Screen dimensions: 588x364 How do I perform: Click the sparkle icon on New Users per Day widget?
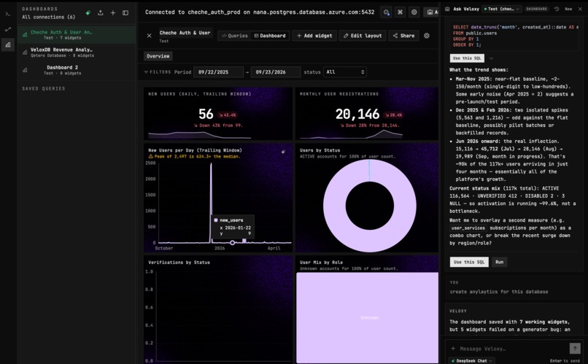coord(283,152)
